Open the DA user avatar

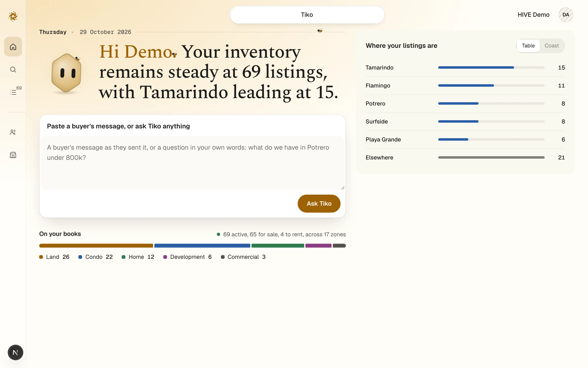[x=566, y=15]
